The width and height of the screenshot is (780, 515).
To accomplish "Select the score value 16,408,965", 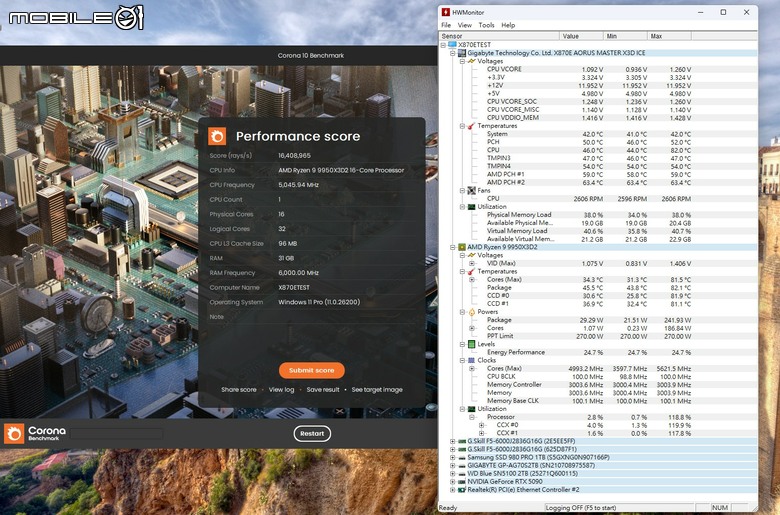I will click(x=294, y=156).
